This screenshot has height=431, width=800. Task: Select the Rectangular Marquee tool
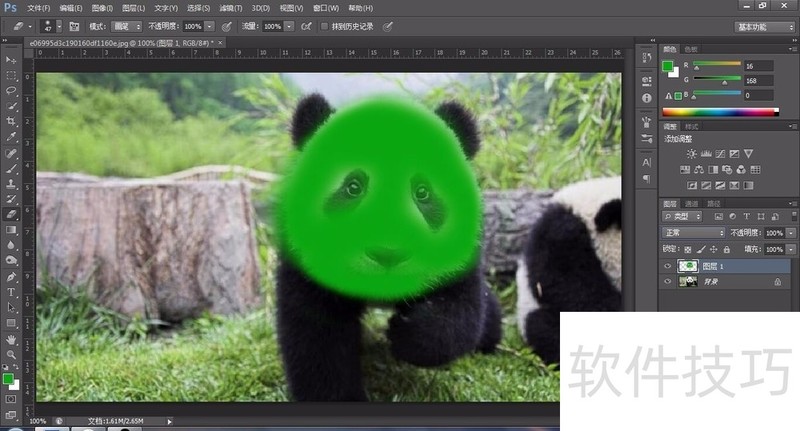[x=11, y=75]
